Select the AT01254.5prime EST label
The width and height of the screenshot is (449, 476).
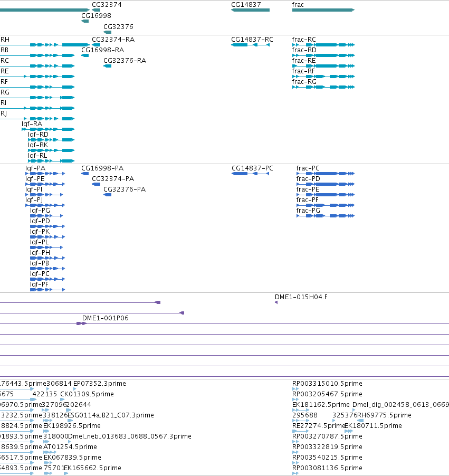[x=70, y=447]
